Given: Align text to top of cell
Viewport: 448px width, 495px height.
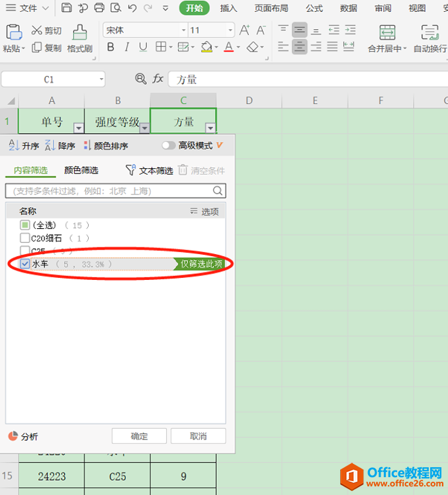Looking at the screenshot, I should pyautogui.click(x=283, y=30).
